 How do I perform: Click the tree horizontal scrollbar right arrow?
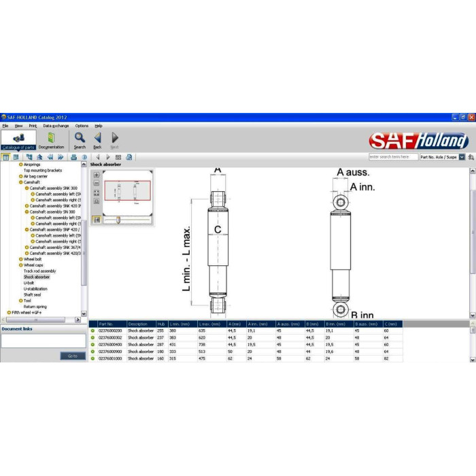point(78,320)
